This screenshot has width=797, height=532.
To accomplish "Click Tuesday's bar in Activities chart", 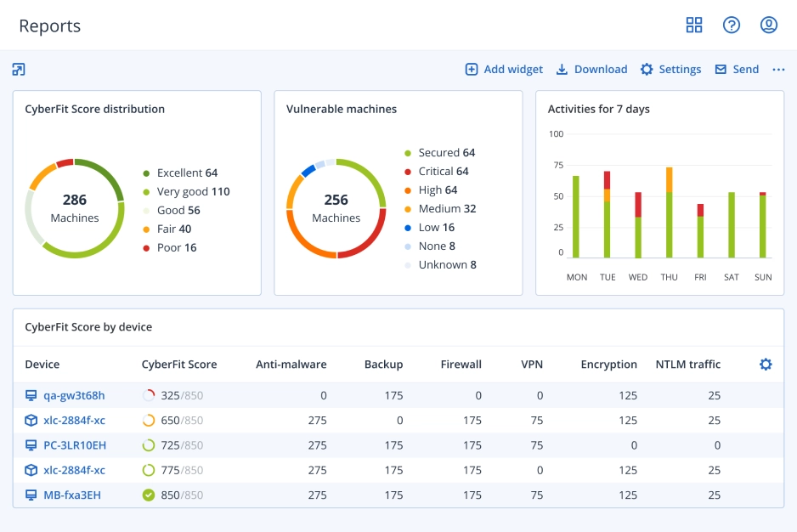I will click(607, 212).
